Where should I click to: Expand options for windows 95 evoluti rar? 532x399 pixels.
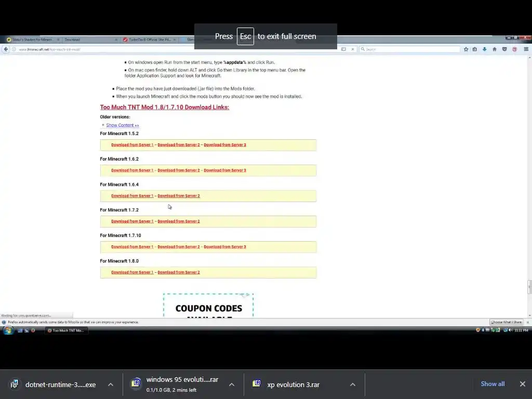pyautogui.click(x=232, y=384)
